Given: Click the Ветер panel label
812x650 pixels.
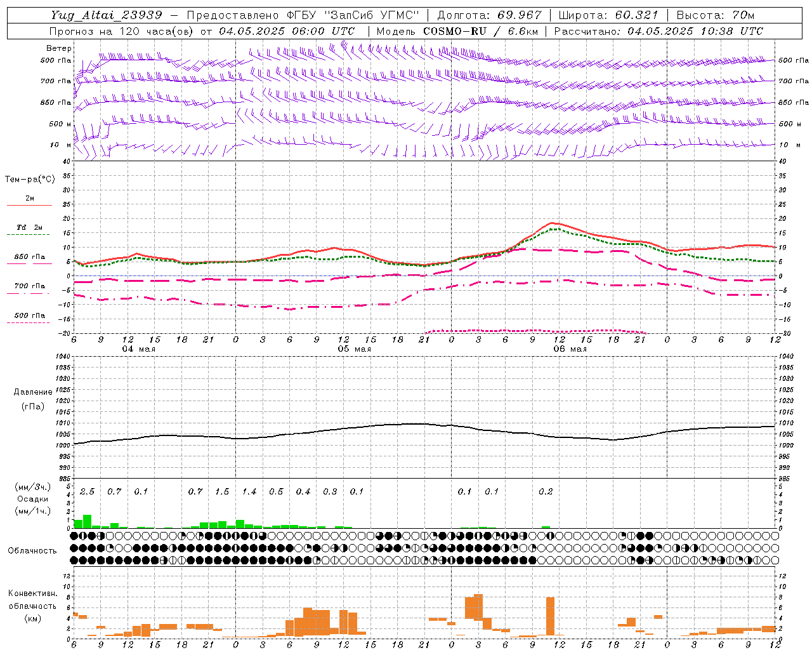Looking at the screenshot, I should pos(59,48).
